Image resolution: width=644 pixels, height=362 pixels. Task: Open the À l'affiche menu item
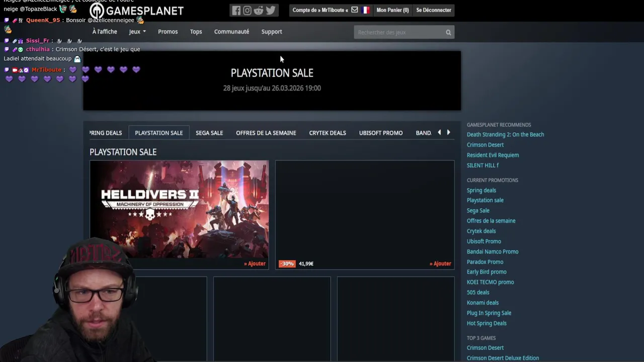click(x=105, y=32)
